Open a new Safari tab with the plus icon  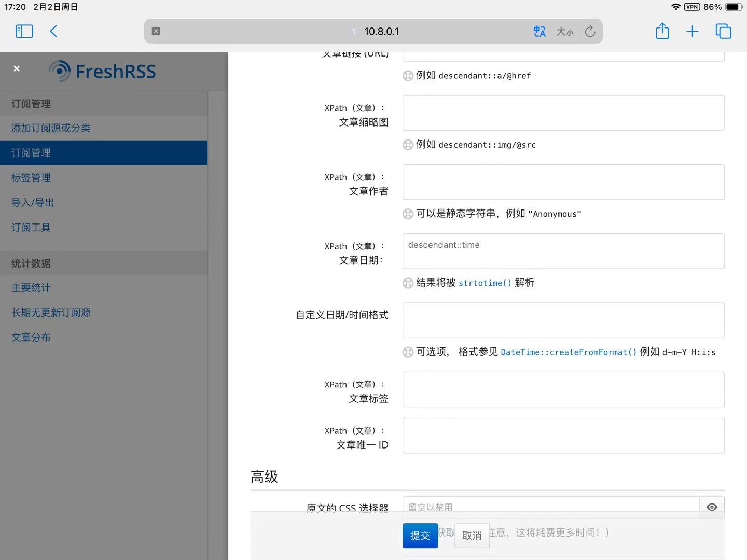coord(692,31)
